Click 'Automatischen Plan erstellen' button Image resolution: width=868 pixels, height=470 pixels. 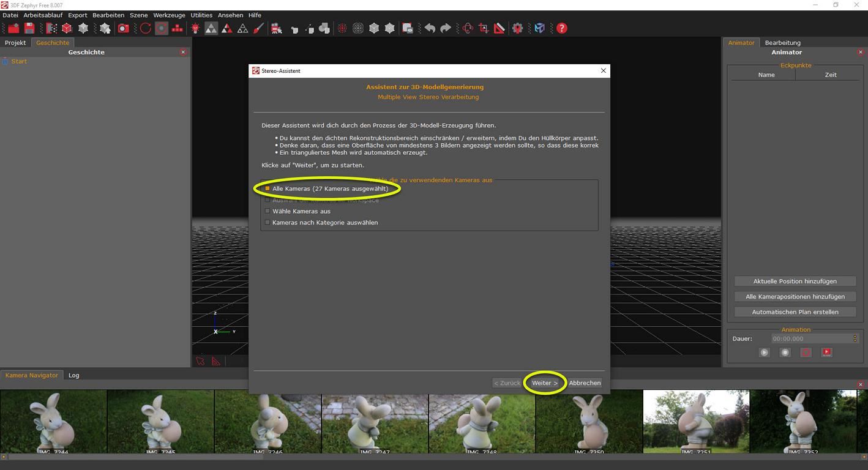coord(795,312)
